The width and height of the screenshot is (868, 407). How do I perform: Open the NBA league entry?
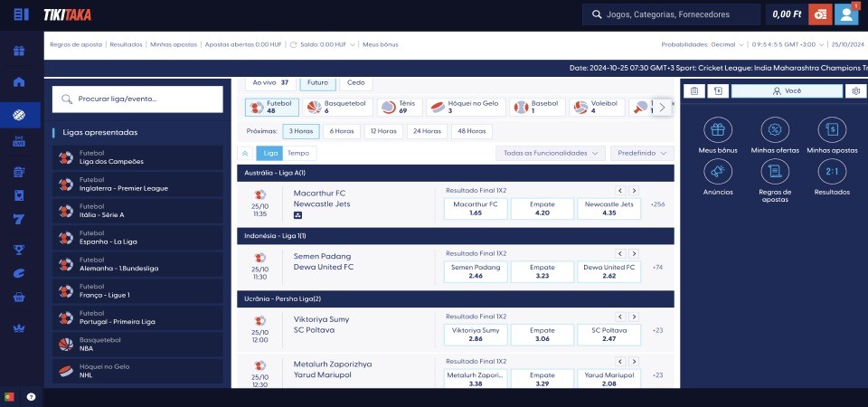[137, 344]
